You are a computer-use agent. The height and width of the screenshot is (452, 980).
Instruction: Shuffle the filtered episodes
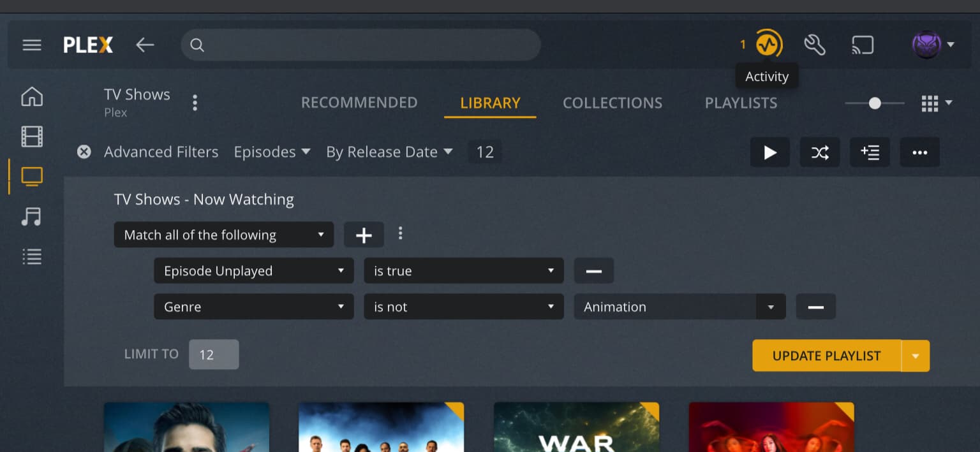(x=820, y=152)
